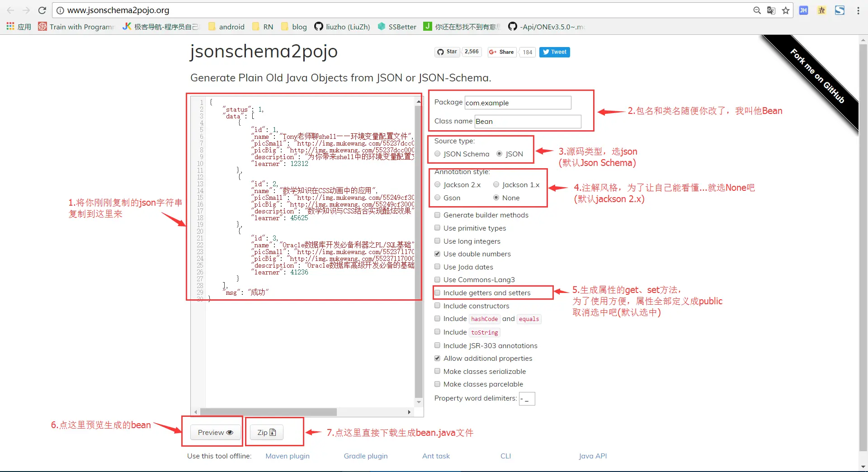
Task: Open the Chrome three-dot menu
Action: pos(858,10)
